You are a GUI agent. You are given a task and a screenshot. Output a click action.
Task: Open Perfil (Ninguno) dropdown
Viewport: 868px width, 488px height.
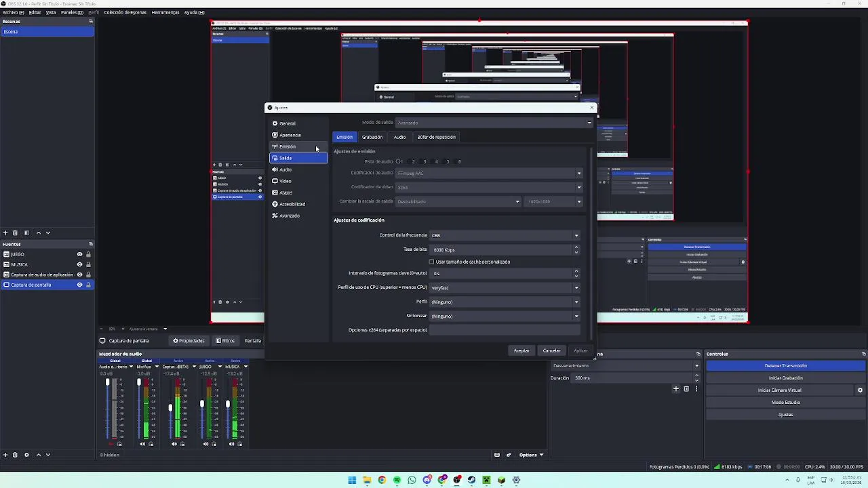click(505, 302)
